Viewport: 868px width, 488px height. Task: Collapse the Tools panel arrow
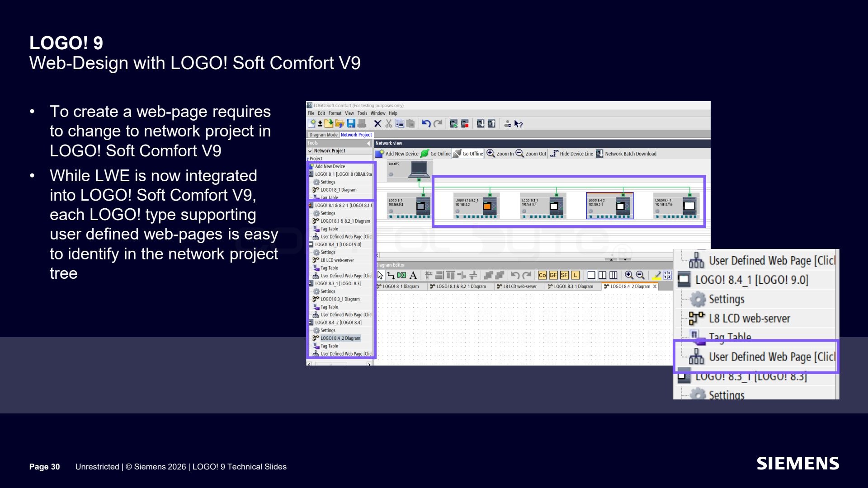point(368,143)
